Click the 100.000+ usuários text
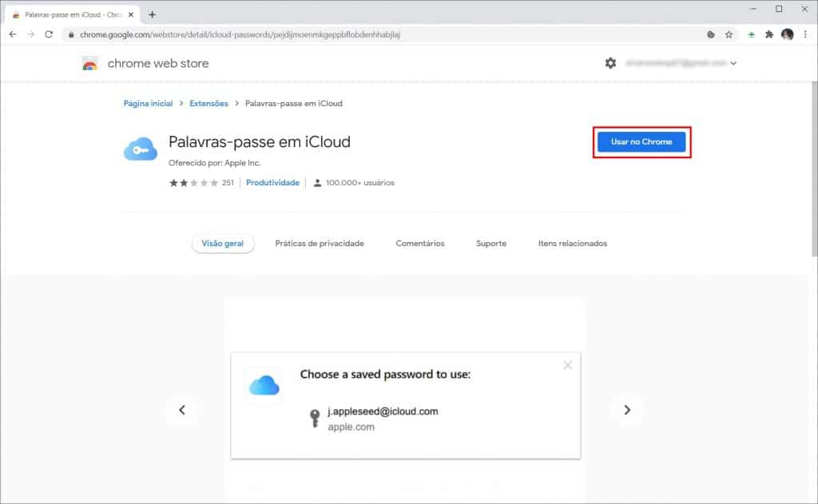 pyautogui.click(x=360, y=183)
